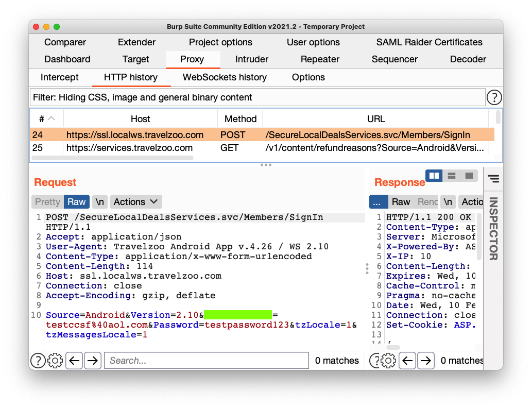Image resolution: width=532 pixels, height=408 pixels.
Task: Select top-bottom stacked layout icon
Action: click(452, 176)
